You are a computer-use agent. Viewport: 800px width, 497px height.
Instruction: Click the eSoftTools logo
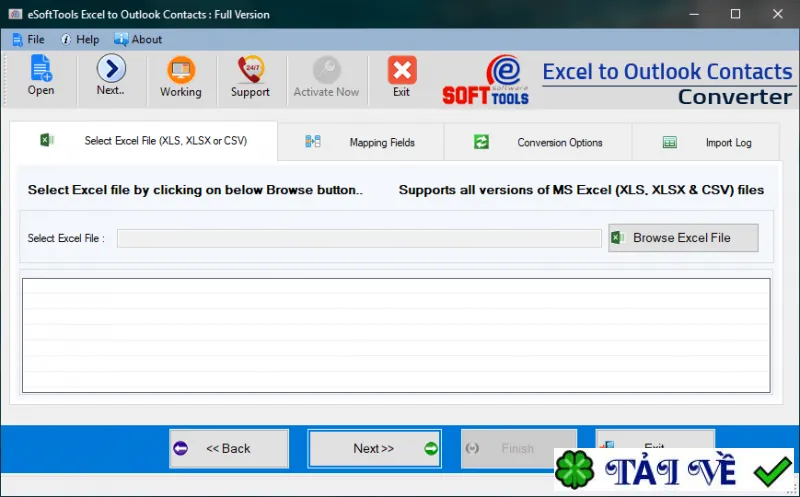tap(485, 80)
